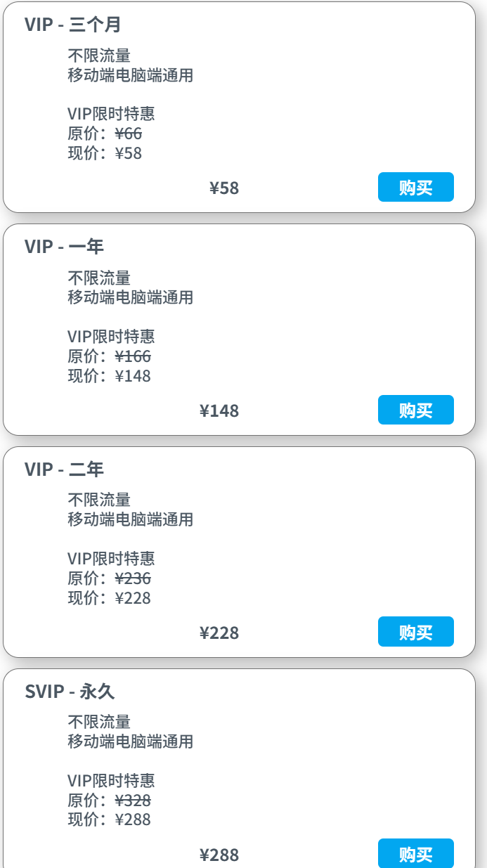This screenshot has width=487, height=868.
Task: Click VIP限时特惠 label on 三个月 card
Action: [x=112, y=114]
